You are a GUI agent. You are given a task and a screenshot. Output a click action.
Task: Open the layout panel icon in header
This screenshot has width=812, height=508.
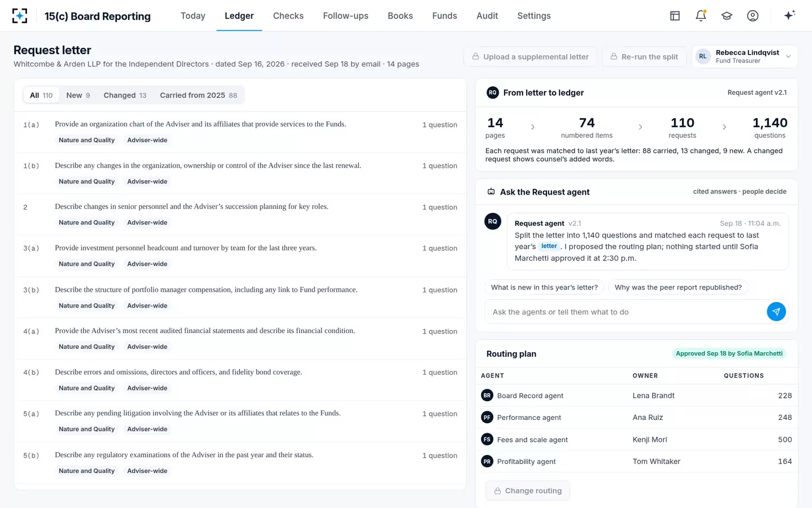tap(675, 16)
